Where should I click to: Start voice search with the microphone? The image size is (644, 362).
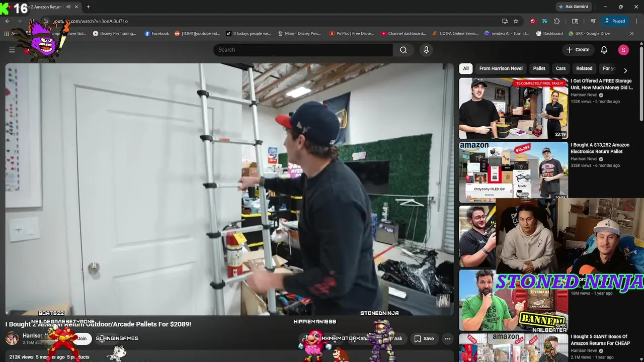pos(426,50)
